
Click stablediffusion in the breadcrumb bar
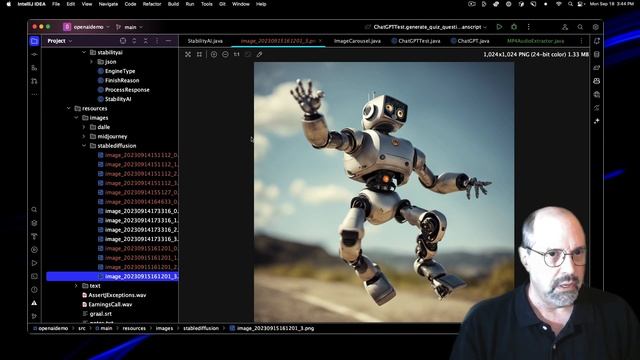pos(201,328)
